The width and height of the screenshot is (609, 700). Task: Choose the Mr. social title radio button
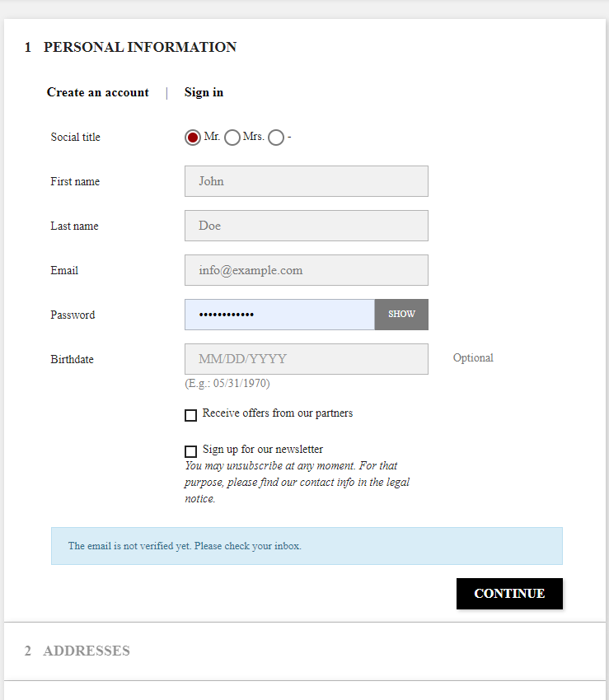[x=193, y=138]
